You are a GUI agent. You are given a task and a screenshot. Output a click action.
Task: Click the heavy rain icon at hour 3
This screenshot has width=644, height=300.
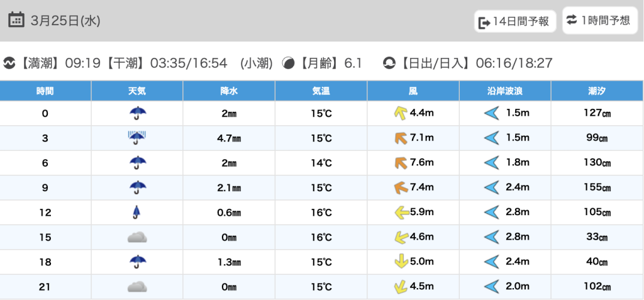pyautogui.click(x=136, y=138)
